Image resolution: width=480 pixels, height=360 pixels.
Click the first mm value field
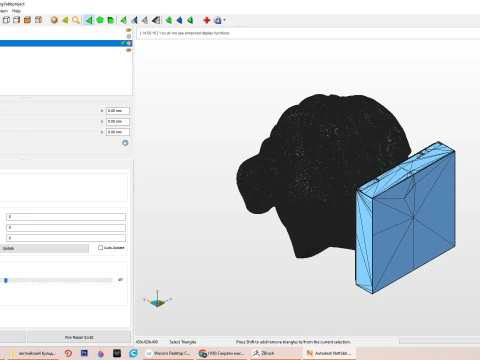point(118,111)
